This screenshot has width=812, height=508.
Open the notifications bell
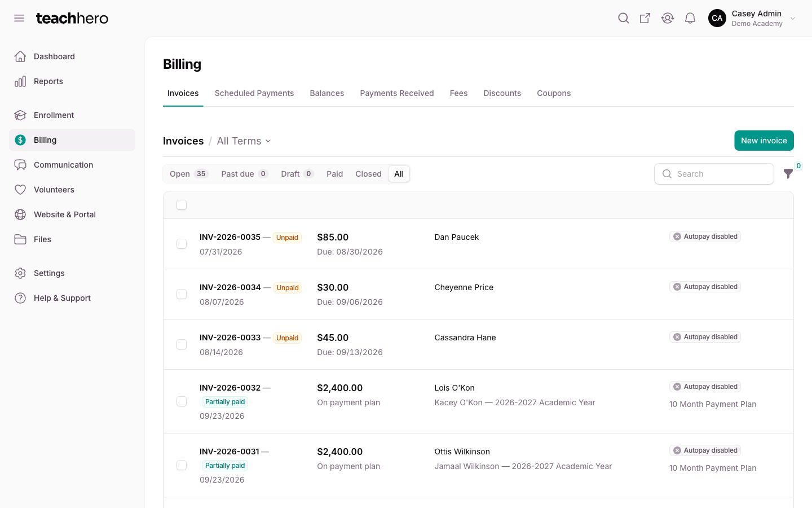(690, 18)
